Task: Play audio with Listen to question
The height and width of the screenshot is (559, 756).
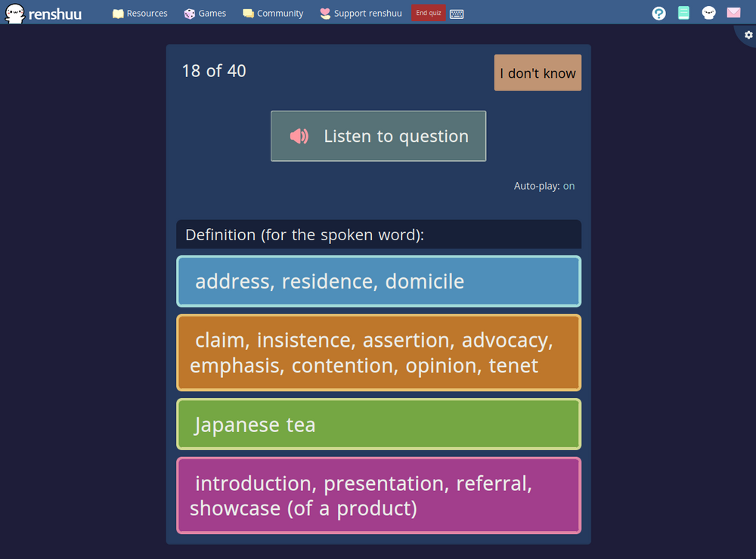Action: click(378, 136)
